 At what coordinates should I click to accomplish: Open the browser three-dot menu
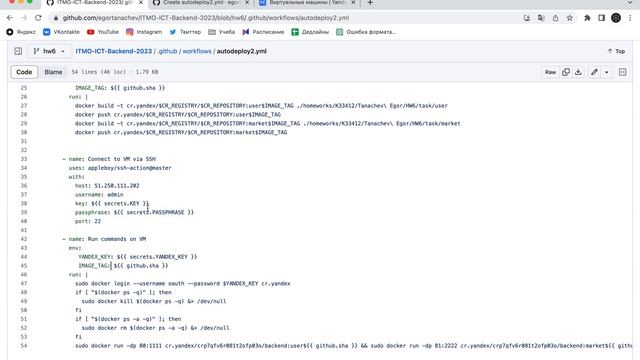pos(630,18)
